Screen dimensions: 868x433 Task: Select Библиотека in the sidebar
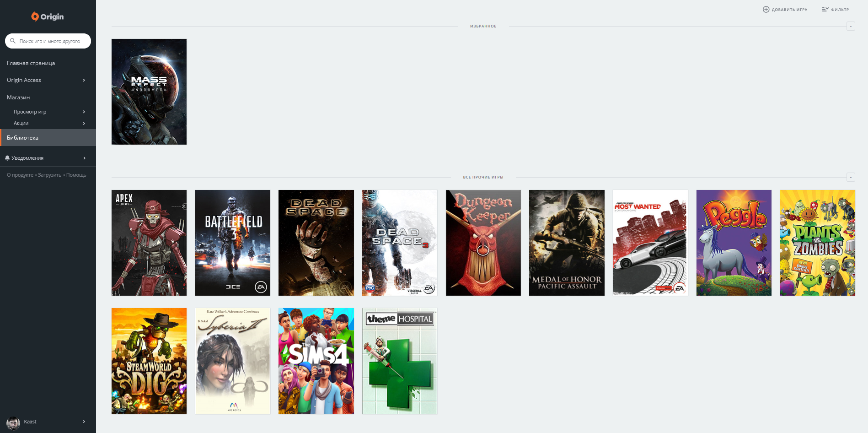(x=48, y=138)
